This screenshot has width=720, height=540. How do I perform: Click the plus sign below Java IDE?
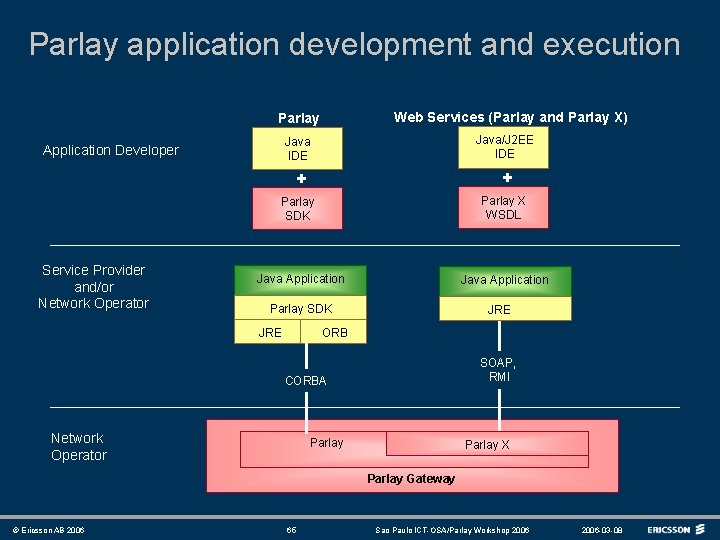click(301, 179)
